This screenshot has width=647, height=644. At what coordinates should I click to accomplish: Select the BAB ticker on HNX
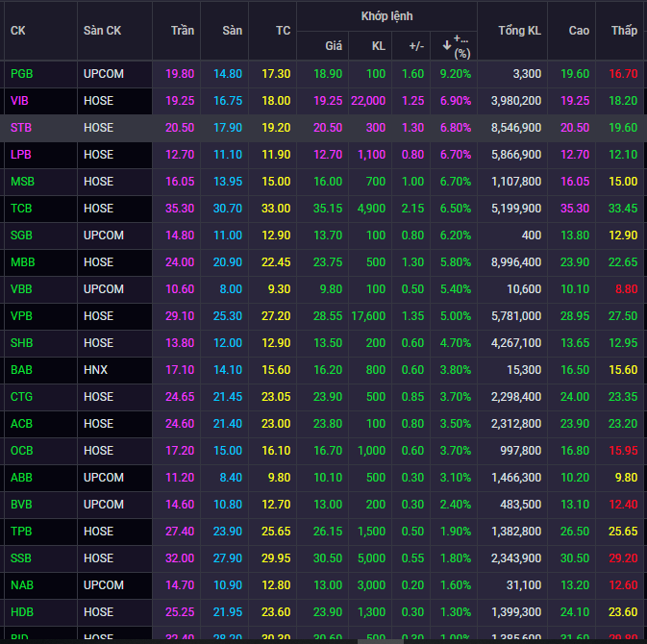21,370
